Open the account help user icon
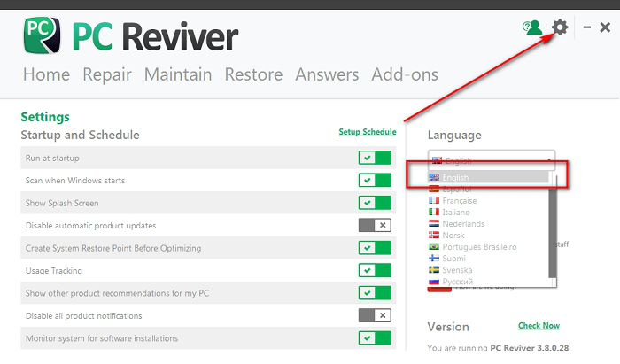Screen dimensions: 620x364 (x=531, y=27)
